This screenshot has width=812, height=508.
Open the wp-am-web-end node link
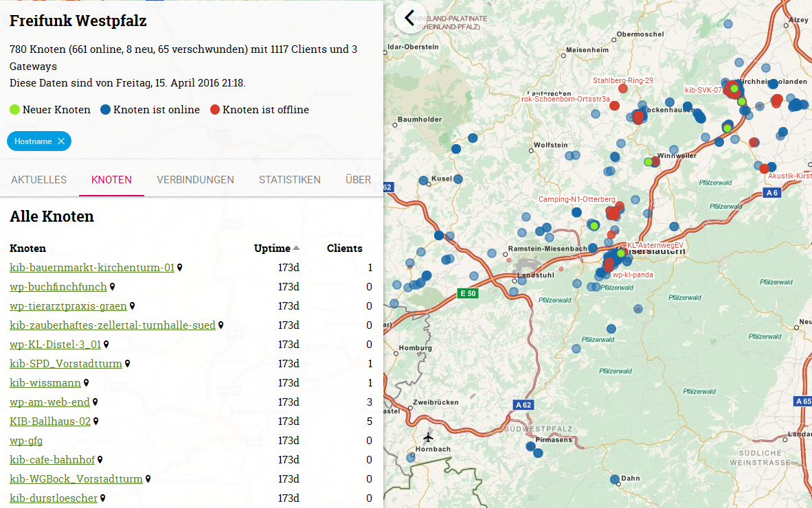coord(49,402)
